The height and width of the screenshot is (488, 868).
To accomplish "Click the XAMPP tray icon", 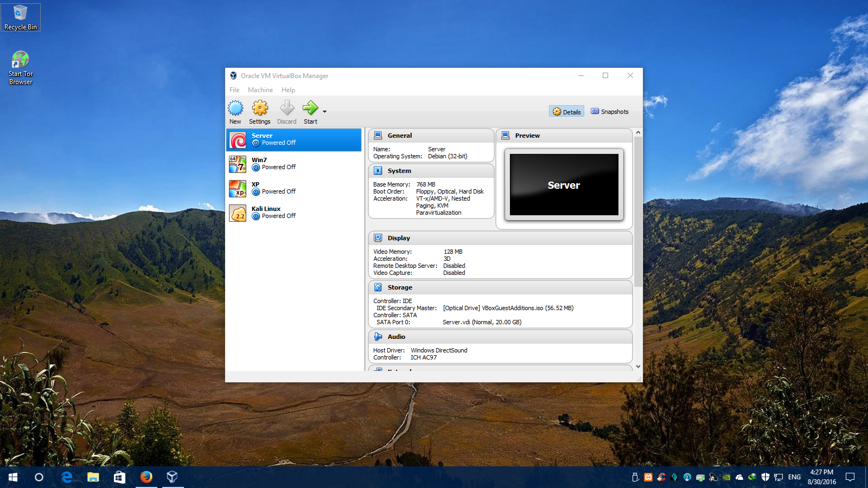I will [x=648, y=477].
